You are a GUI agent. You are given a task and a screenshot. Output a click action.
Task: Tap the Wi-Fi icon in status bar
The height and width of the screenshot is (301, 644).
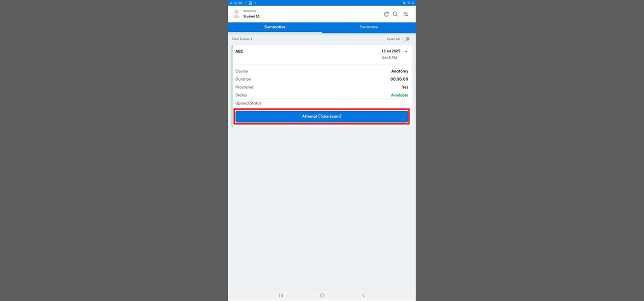(409, 3)
